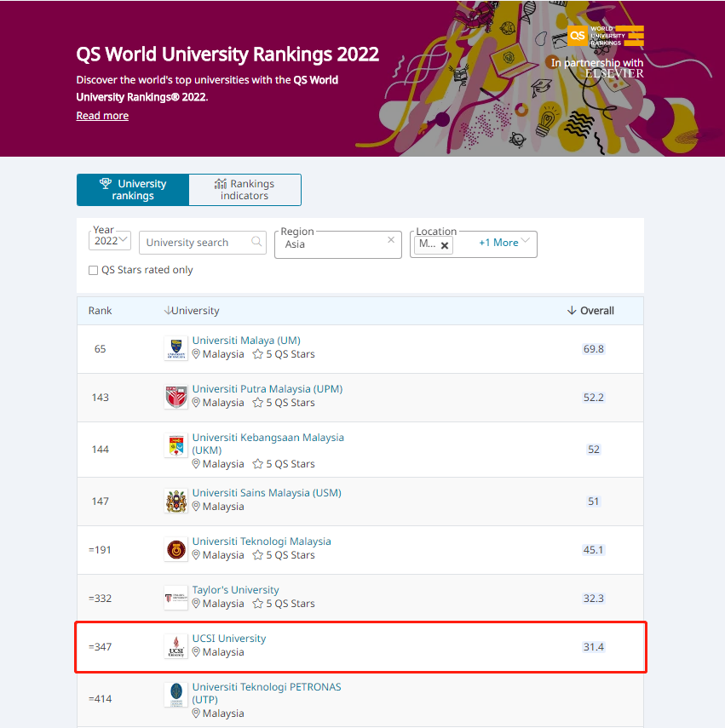Click star icon in UPM row
The image size is (725, 728).
point(258,403)
